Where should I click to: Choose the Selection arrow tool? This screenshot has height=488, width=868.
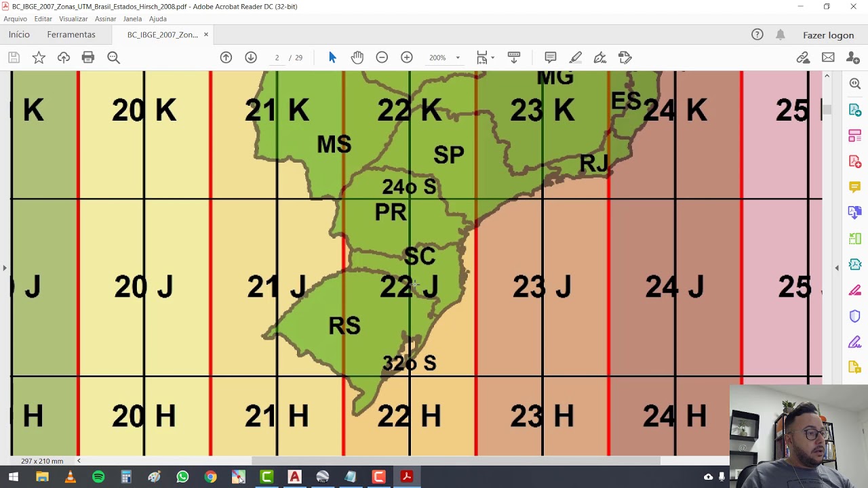click(332, 58)
